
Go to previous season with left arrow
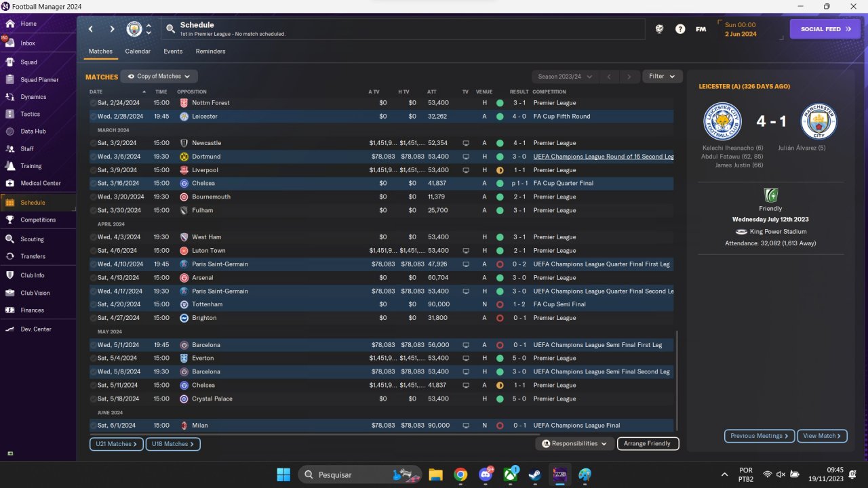608,77
